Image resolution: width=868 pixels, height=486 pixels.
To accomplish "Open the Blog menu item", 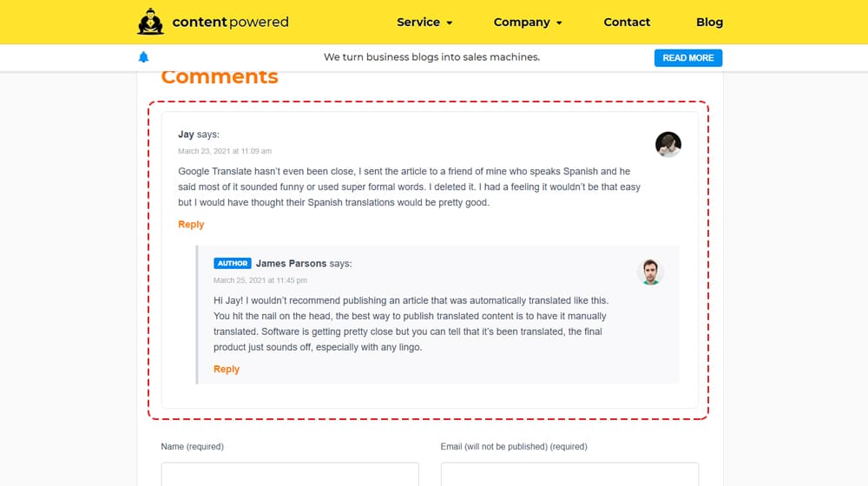I will tap(709, 23).
